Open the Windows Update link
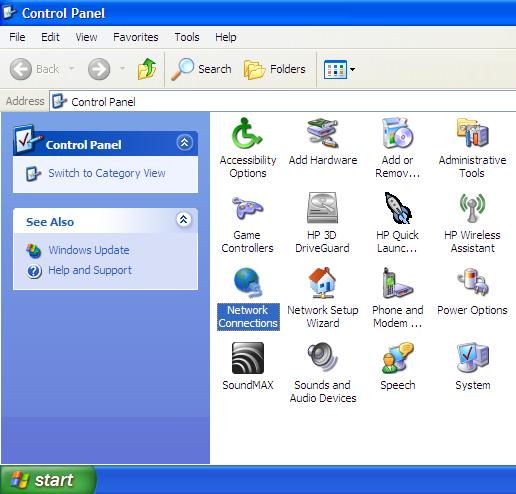Image resolution: width=516 pixels, height=494 pixels. tap(89, 250)
